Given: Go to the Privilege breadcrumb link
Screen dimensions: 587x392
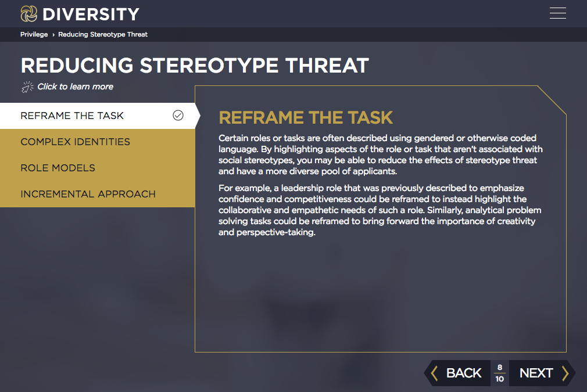Looking at the screenshot, I should tap(34, 34).
